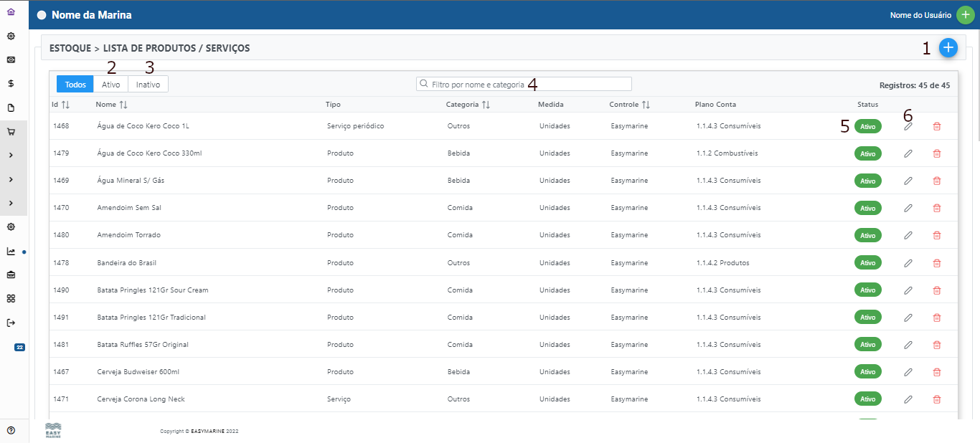
Task: Open the chart reports icon in sidebar
Action: point(11,252)
